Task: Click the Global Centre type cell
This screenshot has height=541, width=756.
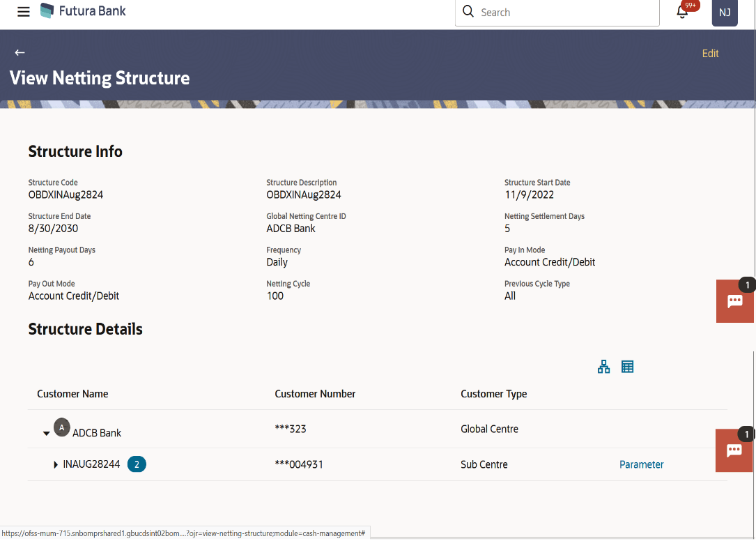Action: coord(489,429)
